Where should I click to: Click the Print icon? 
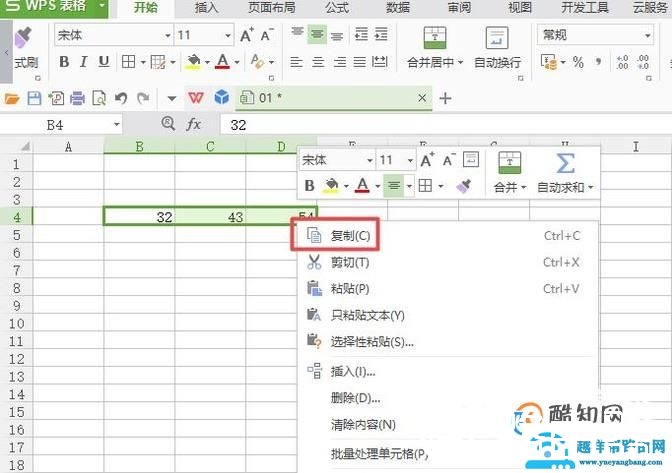(78, 99)
